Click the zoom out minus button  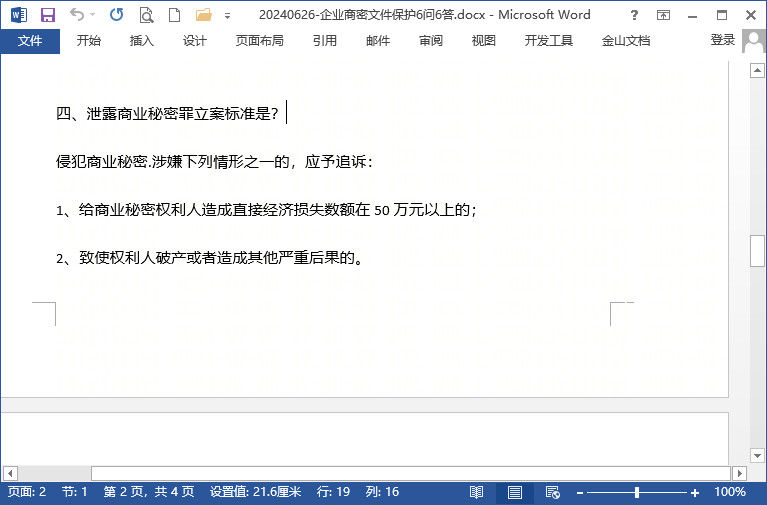[580, 493]
